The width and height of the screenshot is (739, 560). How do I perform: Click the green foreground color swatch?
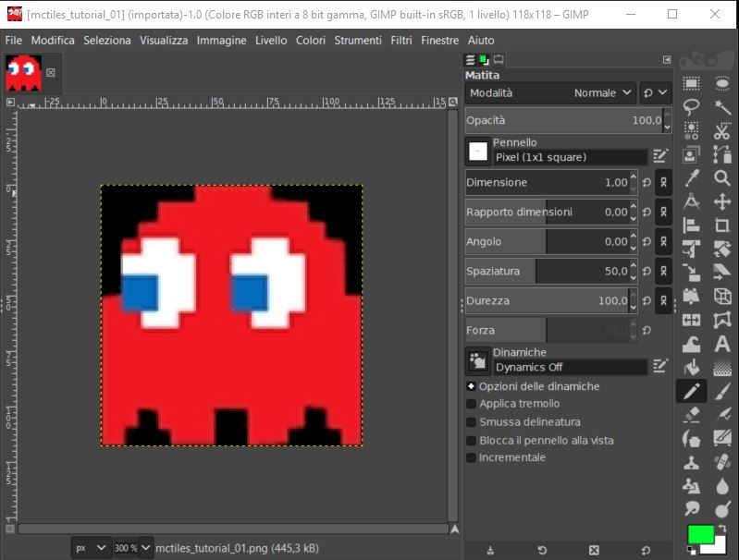pyautogui.click(x=699, y=534)
